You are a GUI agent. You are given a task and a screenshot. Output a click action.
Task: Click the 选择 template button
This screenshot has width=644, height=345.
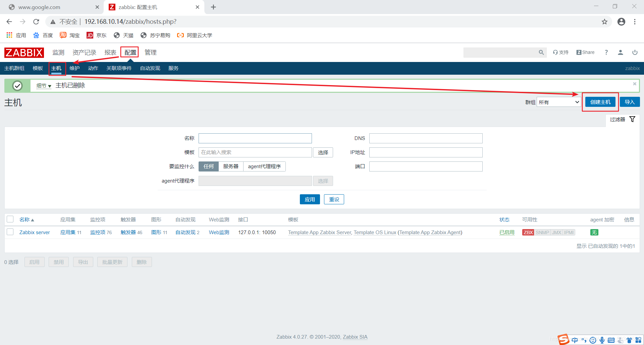pos(323,152)
